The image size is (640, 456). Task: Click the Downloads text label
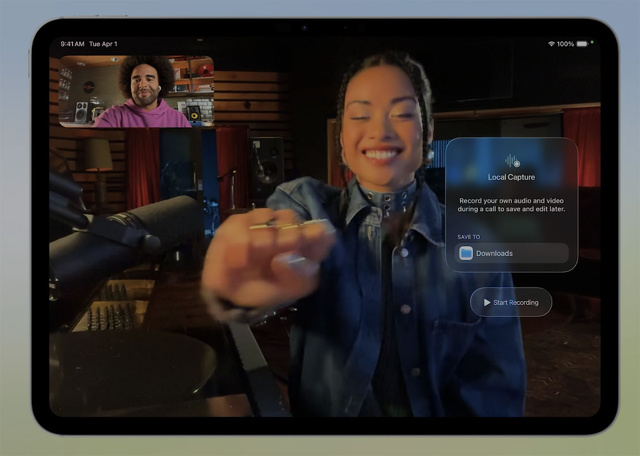494,253
